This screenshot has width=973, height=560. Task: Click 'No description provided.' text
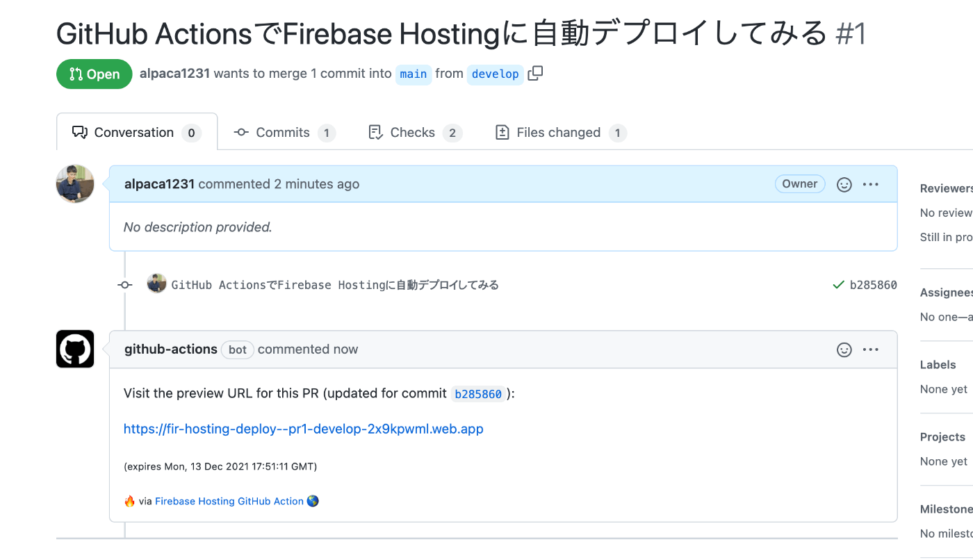coord(198,227)
